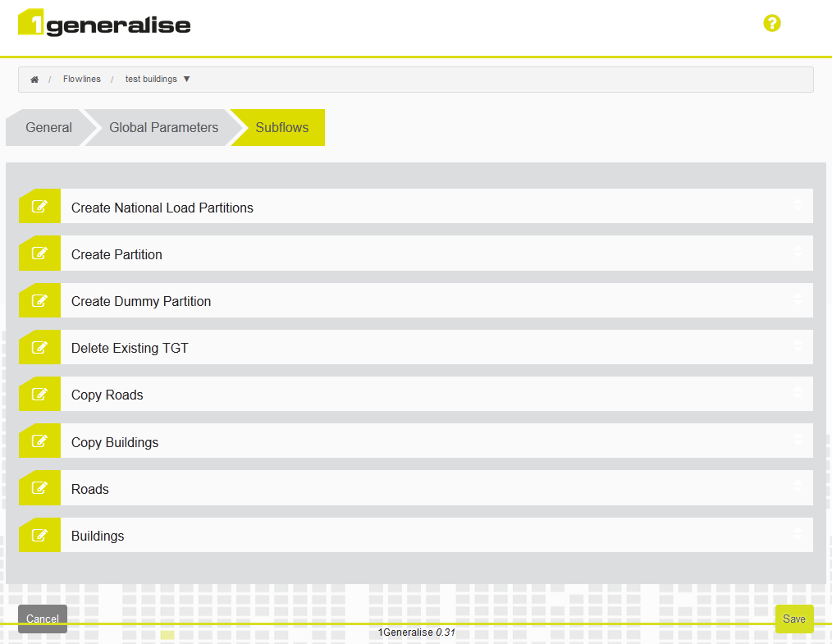Screen dimensions: 832x644
Task: Grab reorder handle on Create Partition row
Action: (798, 251)
